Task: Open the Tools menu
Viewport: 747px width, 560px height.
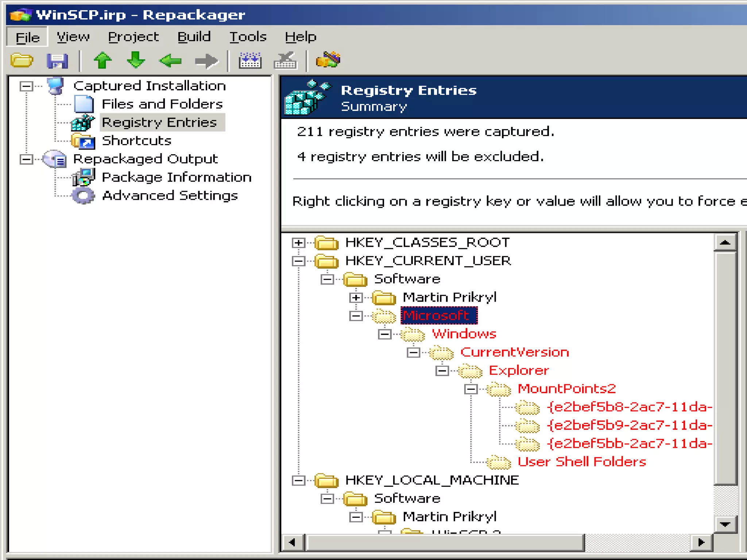Action: (248, 37)
